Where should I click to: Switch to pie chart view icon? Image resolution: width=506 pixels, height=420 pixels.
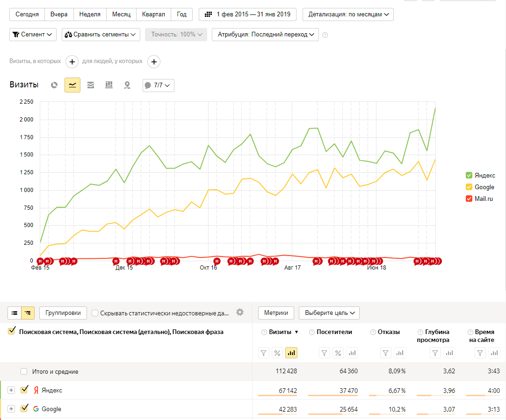pos(54,85)
